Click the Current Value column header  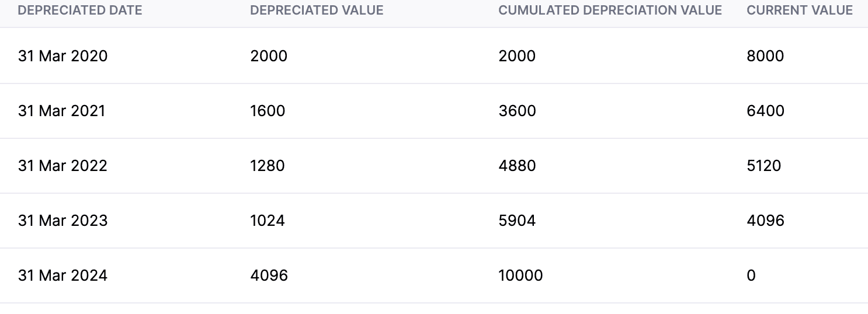point(800,11)
